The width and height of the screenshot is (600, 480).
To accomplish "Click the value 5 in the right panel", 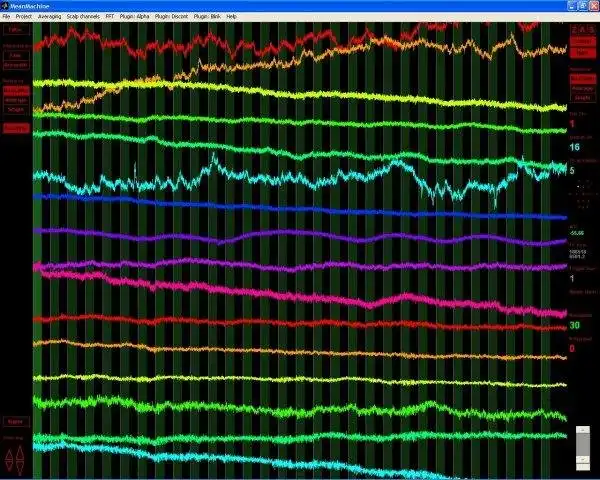I will [572, 170].
